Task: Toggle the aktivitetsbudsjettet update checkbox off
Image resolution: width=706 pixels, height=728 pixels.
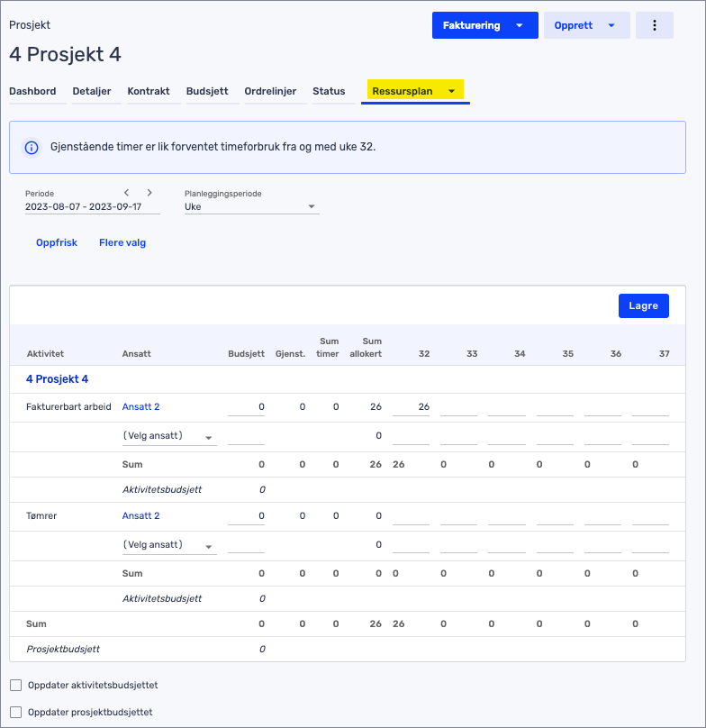Action: [14, 685]
